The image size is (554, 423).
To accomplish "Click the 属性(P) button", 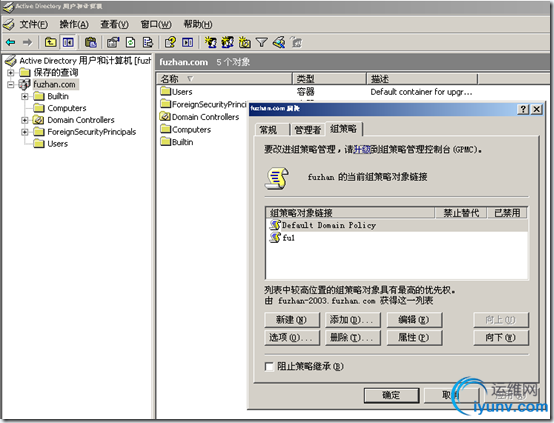I will 414,337.
